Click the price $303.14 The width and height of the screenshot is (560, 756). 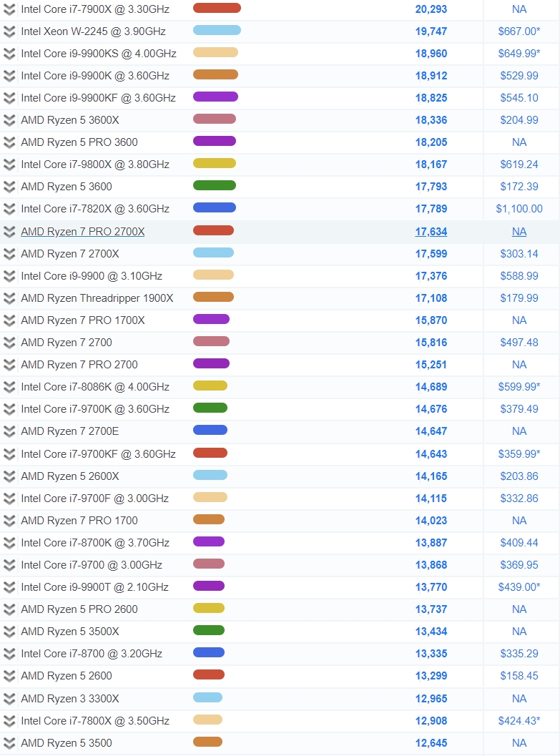pyautogui.click(x=519, y=254)
